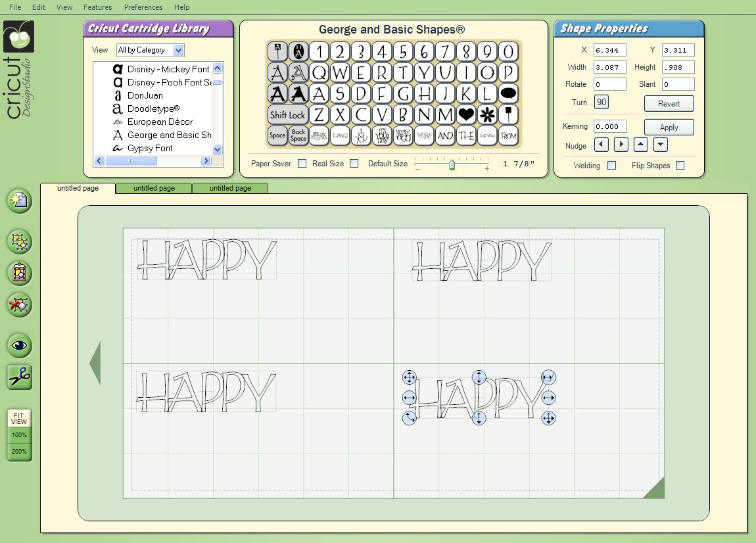Click library horizontal scroll-left arrow
The height and width of the screenshot is (543, 756).
pos(99,161)
